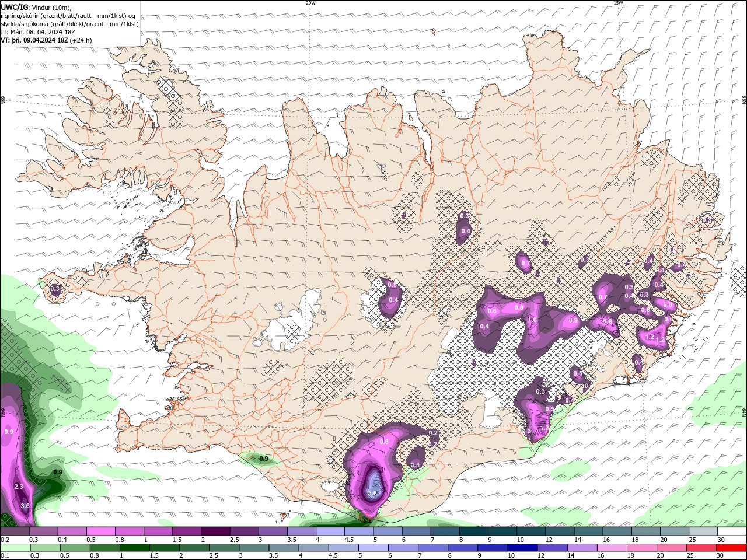The image size is (747, 560).
Task: Click the 30 label under upper legend row
Action: coord(721,540)
